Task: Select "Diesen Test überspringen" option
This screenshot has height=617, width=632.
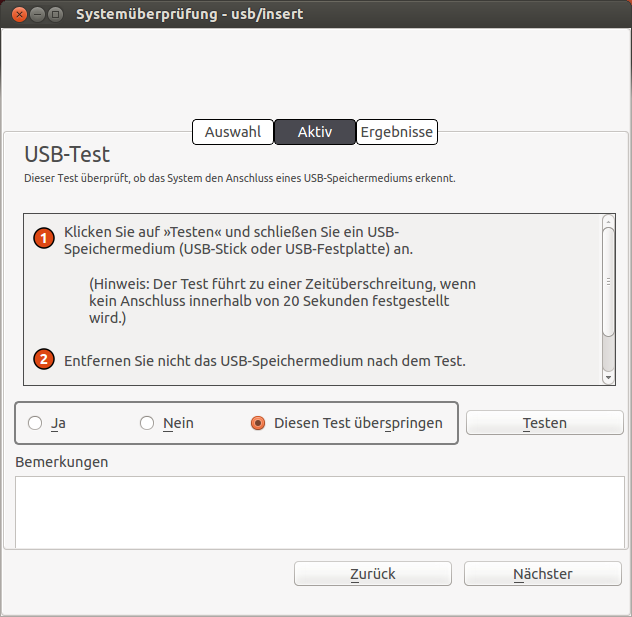Action: click(x=258, y=423)
